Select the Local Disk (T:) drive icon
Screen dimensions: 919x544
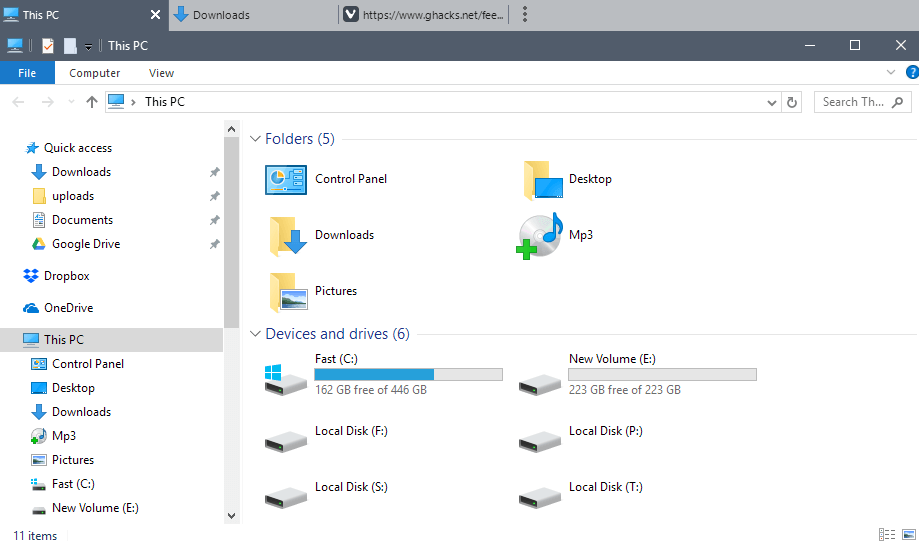tap(540, 497)
